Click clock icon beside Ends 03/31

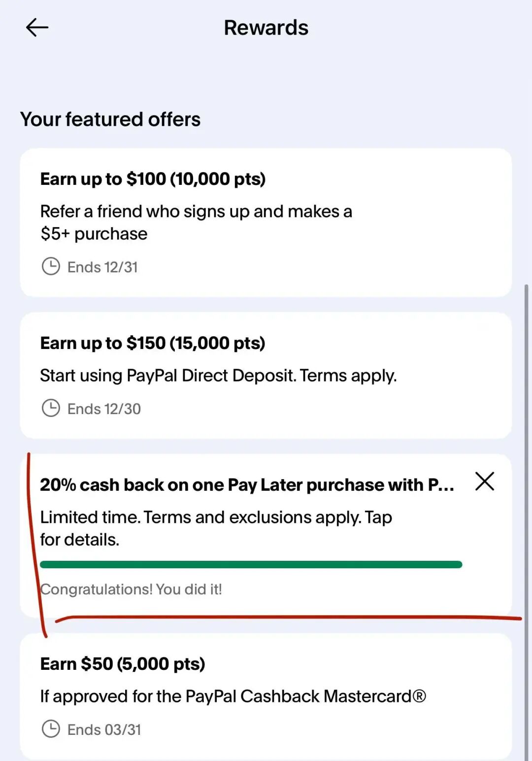click(x=51, y=729)
